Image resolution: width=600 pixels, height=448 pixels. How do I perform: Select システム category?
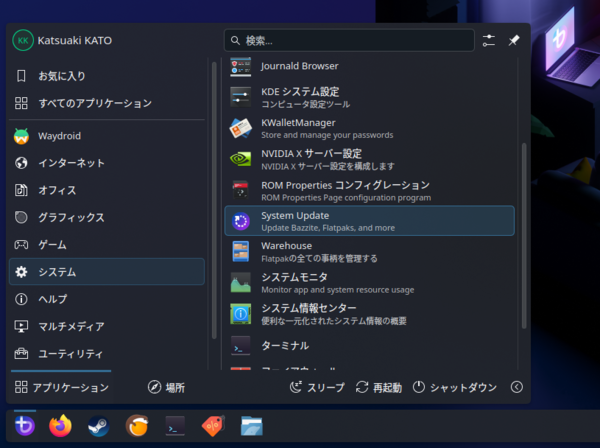coord(107,272)
